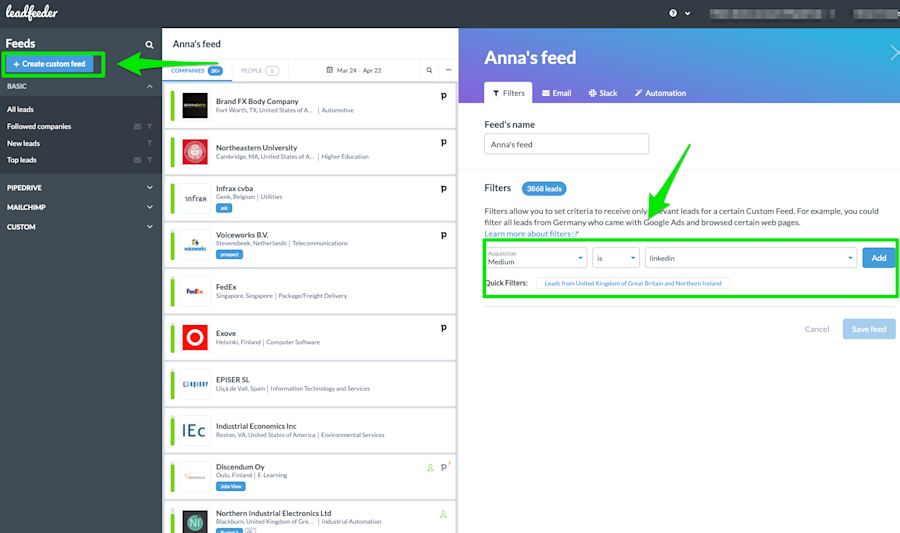Click filter icon beside Followed companies
This screenshot has height=533, width=900.
coord(150,126)
